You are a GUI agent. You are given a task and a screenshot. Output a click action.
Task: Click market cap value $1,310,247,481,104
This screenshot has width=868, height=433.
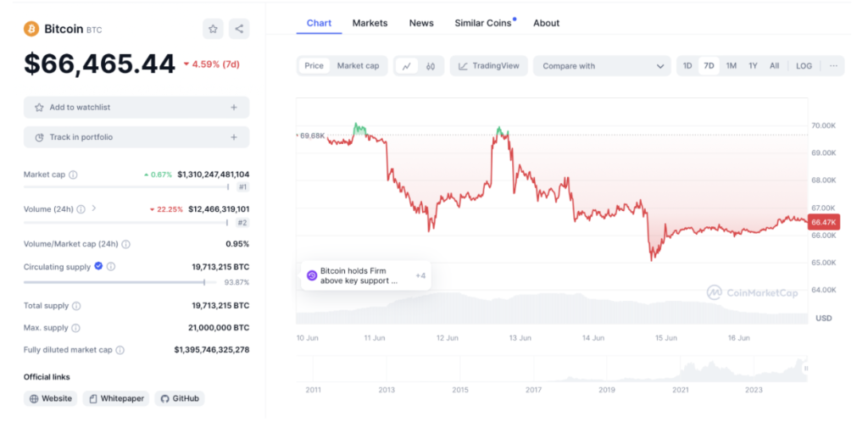[x=213, y=175]
